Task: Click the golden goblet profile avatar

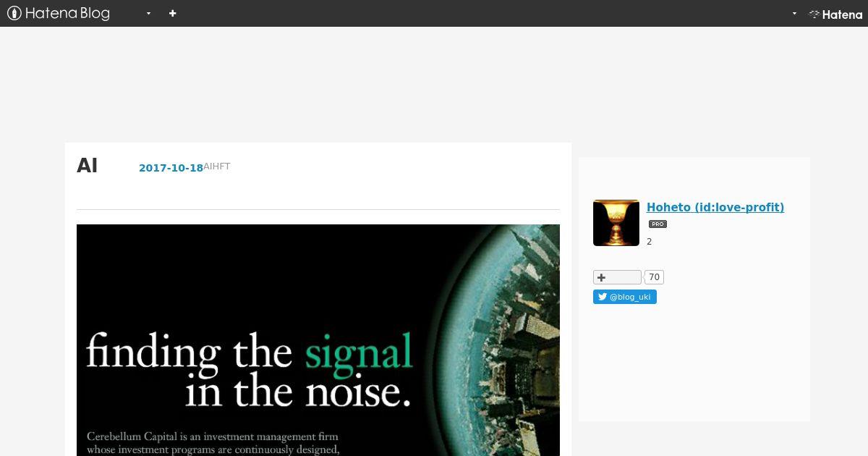Action: point(616,223)
